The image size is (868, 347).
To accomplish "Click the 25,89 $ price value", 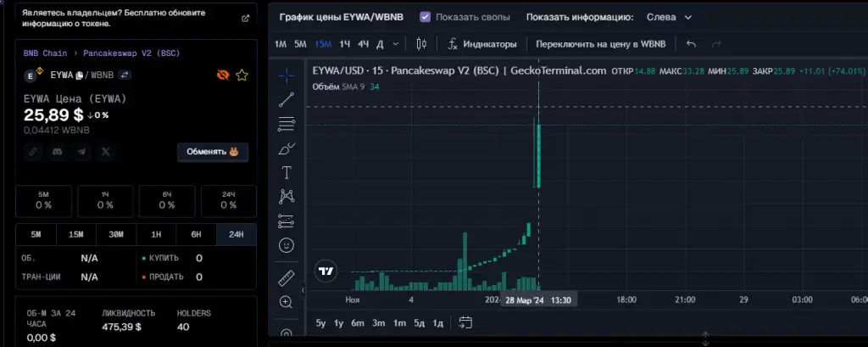I will click(x=53, y=115).
